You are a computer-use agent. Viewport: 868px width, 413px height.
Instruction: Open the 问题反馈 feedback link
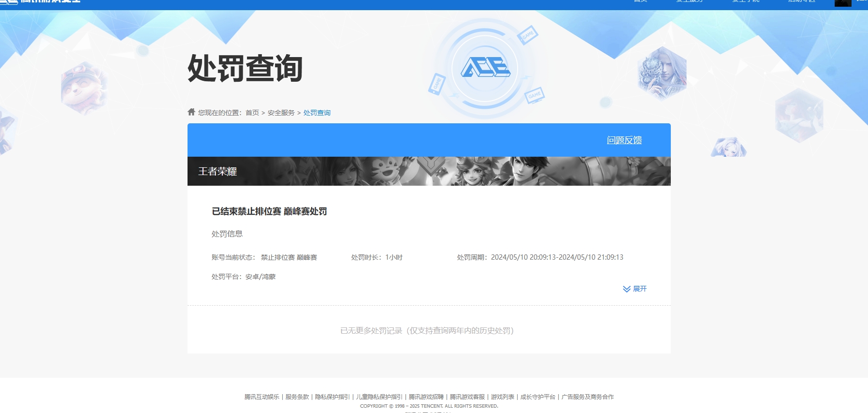(x=624, y=140)
